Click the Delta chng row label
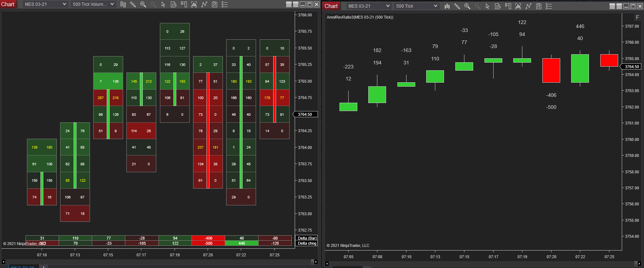This screenshot has height=268, width=644. pyautogui.click(x=307, y=243)
